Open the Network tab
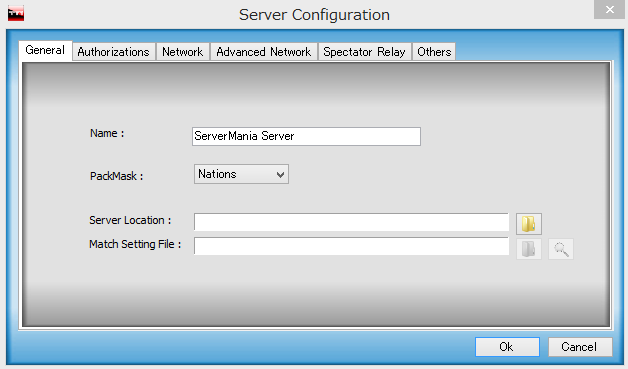 point(183,52)
